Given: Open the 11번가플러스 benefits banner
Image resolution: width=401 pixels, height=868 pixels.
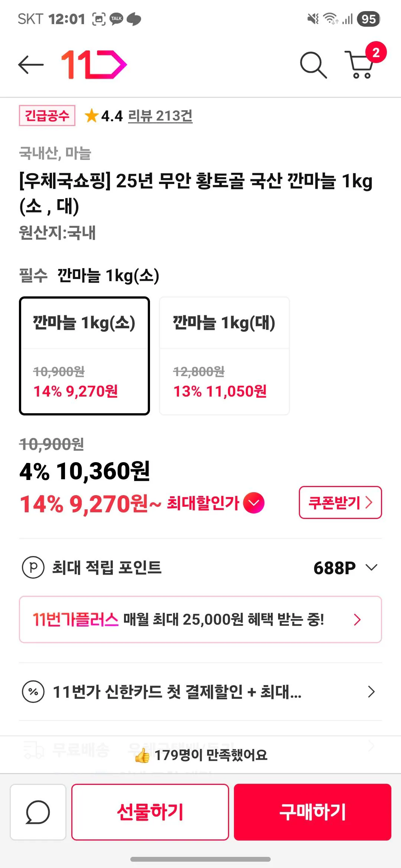Looking at the screenshot, I should tap(200, 619).
